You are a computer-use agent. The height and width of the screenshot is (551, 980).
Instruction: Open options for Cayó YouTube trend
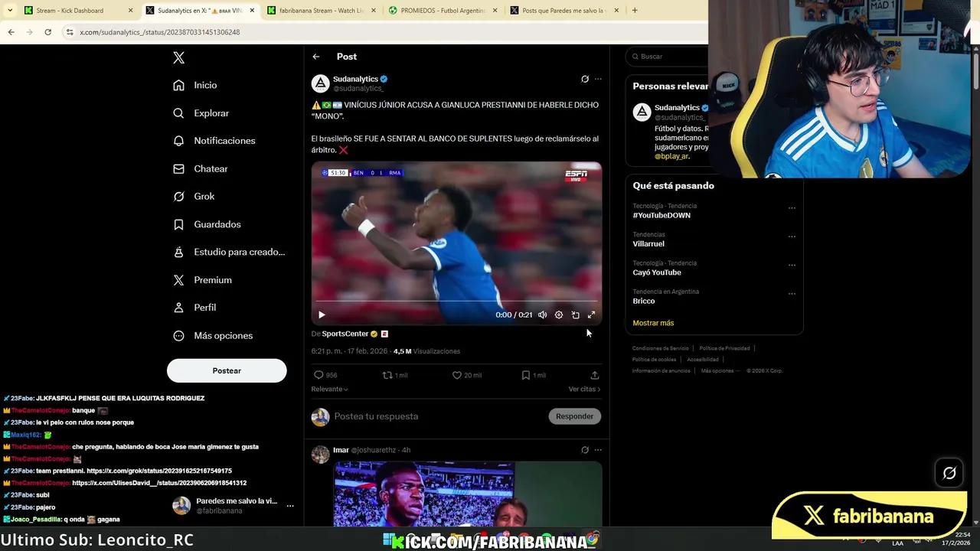pyautogui.click(x=792, y=265)
